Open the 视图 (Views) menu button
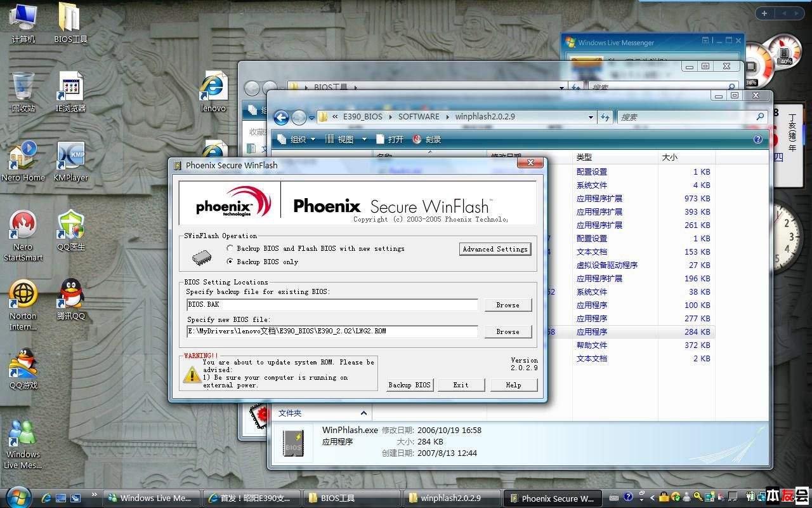Screen dimensions: 812x508 click(339, 139)
